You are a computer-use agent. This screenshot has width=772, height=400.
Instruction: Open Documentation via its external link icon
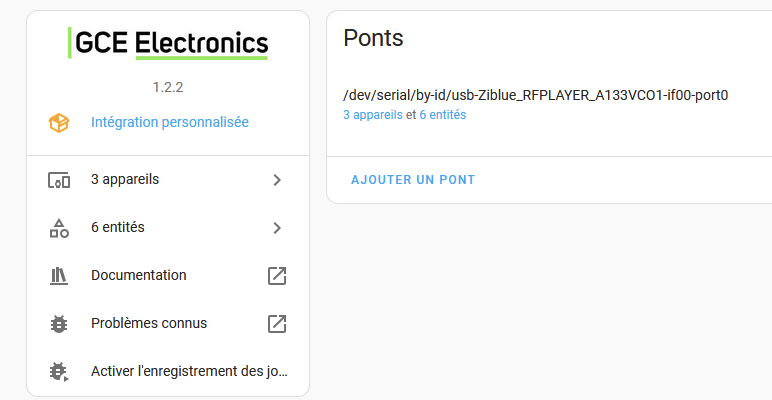click(x=277, y=276)
